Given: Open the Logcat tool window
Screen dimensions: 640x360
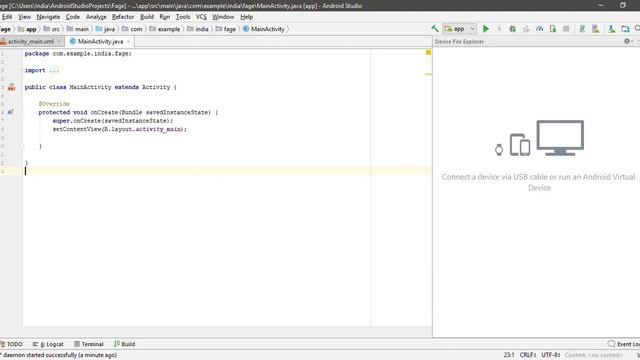Looking at the screenshot, I should pos(48,344).
